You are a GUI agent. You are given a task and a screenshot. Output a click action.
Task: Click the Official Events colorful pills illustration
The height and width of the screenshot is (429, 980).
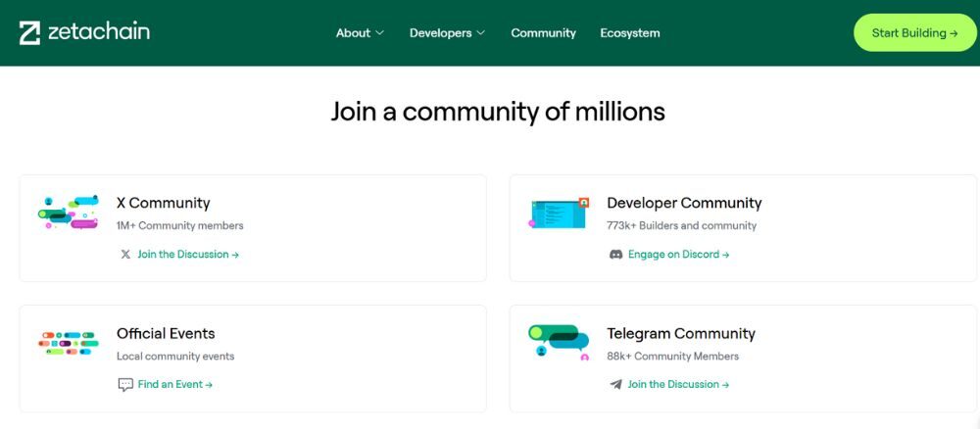(x=69, y=343)
